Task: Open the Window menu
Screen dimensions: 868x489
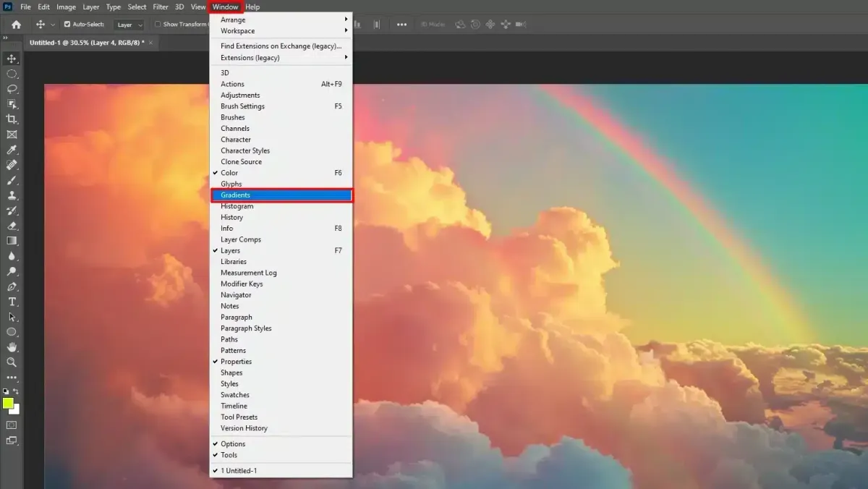Action: (x=226, y=7)
